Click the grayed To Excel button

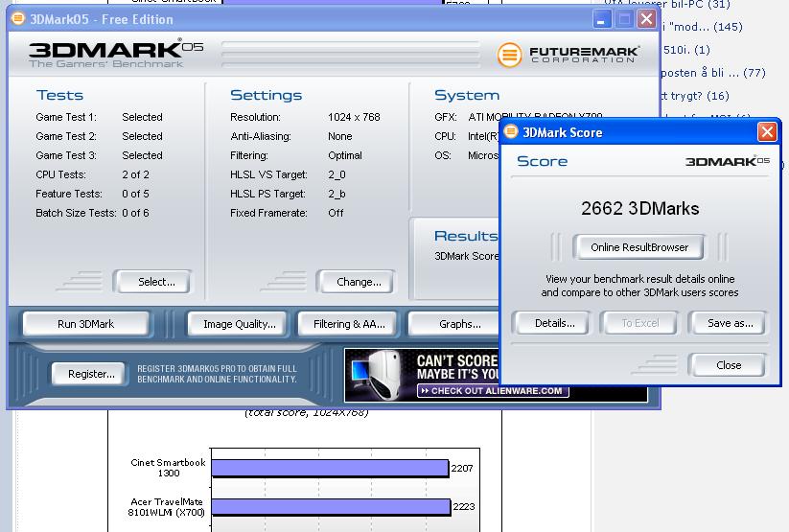(x=639, y=323)
